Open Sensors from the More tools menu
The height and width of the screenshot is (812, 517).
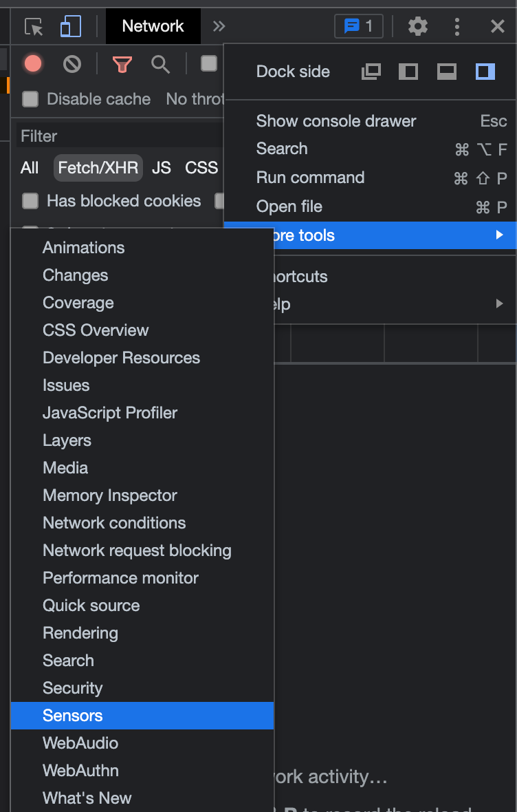[x=72, y=715]
